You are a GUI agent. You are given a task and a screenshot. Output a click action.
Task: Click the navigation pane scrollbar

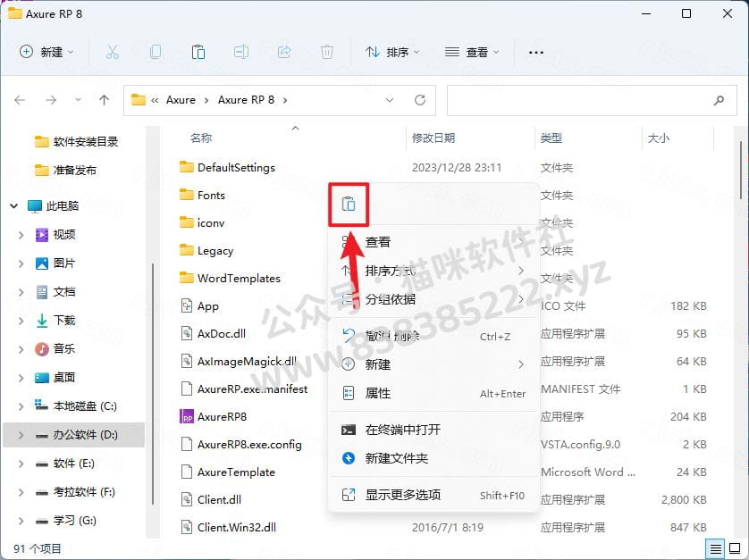(152, 384)
